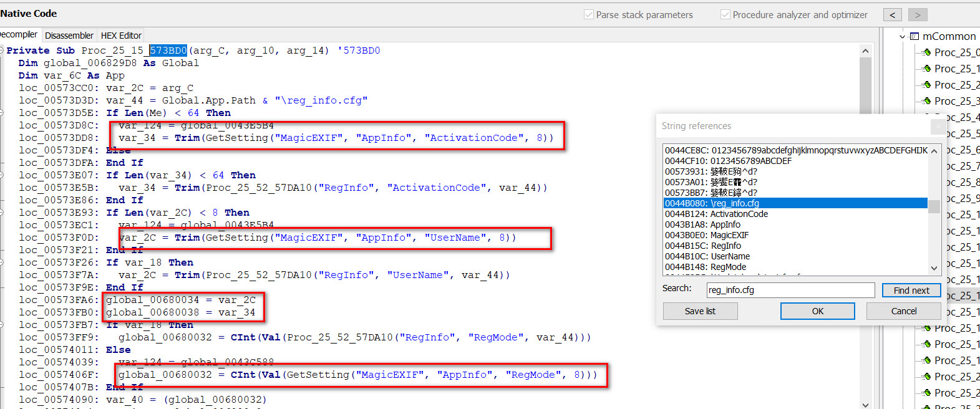Collapse the first If Len(Me) code fold
The width and height of the screenshot is (980, 409).
point(2,113)
